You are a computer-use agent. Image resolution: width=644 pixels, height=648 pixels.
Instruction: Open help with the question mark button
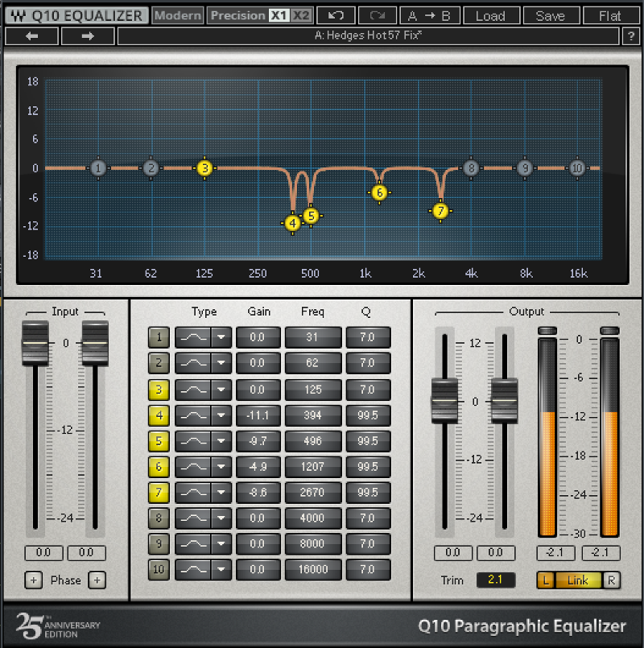click(631, 36)
